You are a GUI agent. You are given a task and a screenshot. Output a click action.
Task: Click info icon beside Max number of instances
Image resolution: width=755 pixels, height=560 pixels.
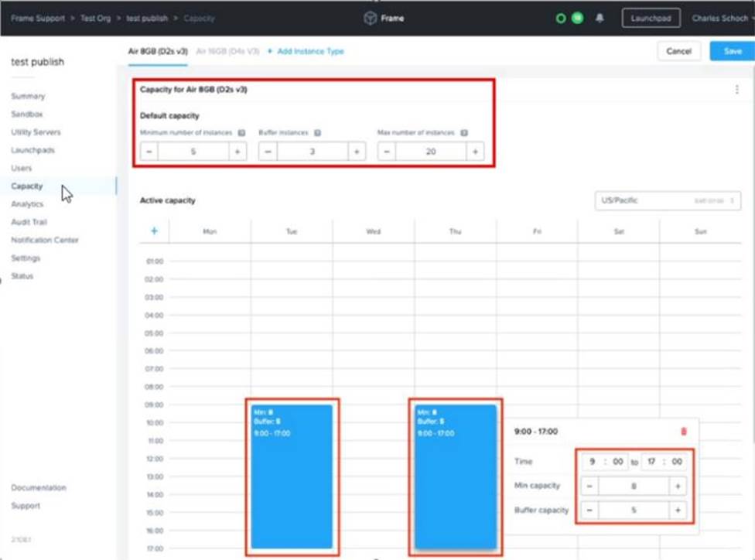(x=464, y=133)
